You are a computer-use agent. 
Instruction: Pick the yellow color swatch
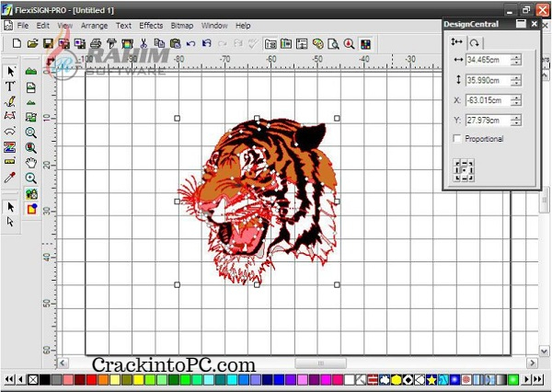139,380
